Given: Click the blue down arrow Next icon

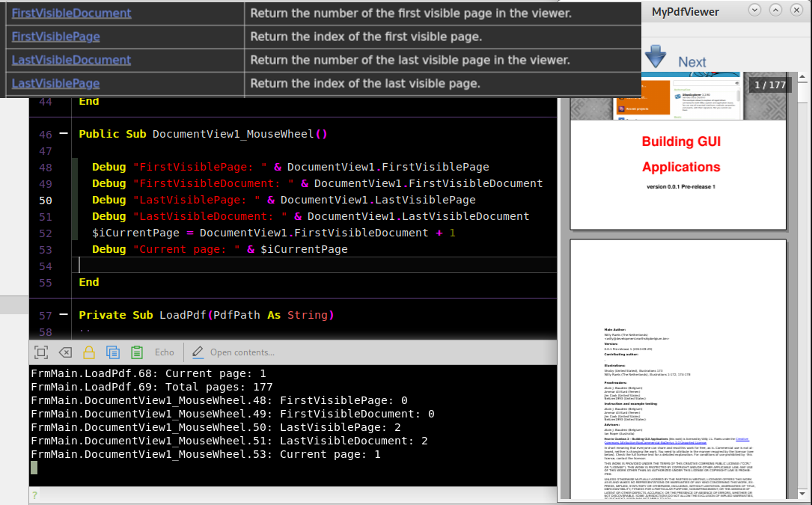Looking at the screenshot, I should [656, 57].
